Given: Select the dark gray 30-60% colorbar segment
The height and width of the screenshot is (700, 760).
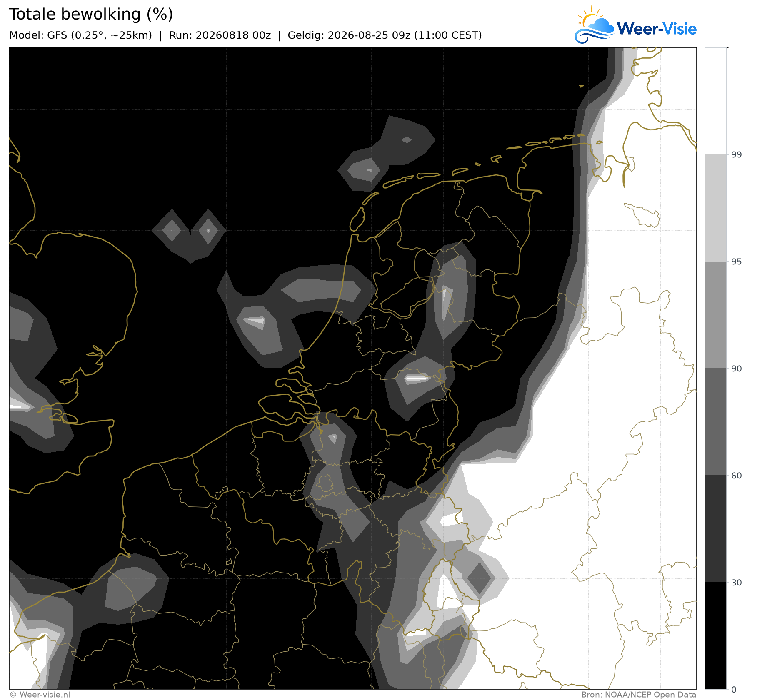Looking at the screenshot, I should (x=716, y=529).
